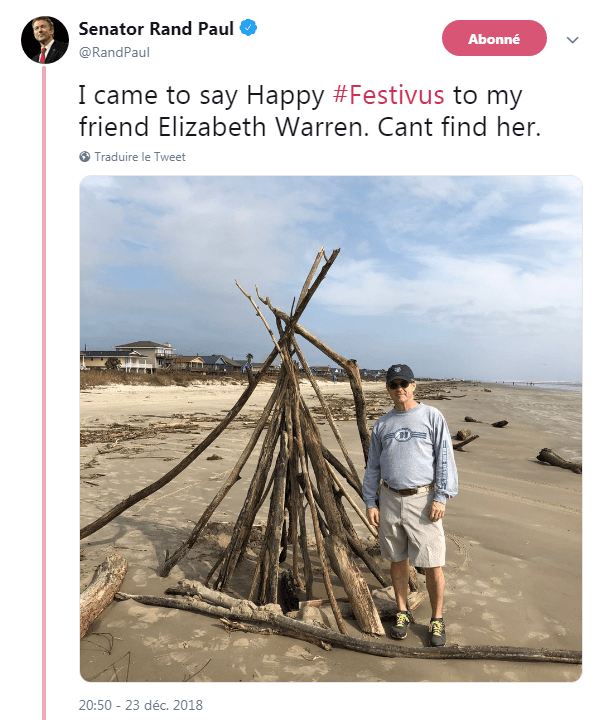Click the globe icon beside Traduire

pyautogui.click(x=85, y=157)
